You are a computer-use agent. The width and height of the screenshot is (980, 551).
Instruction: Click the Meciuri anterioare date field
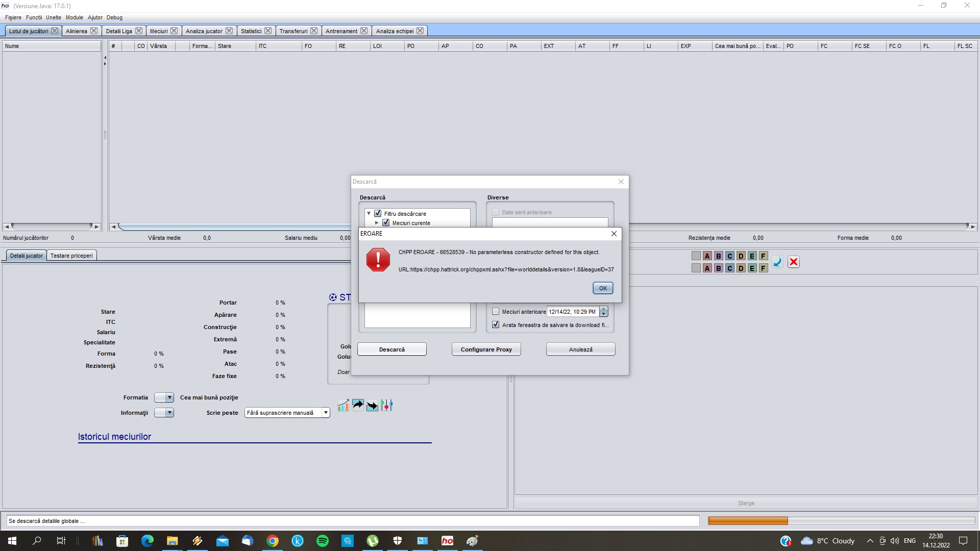point(572,312)
